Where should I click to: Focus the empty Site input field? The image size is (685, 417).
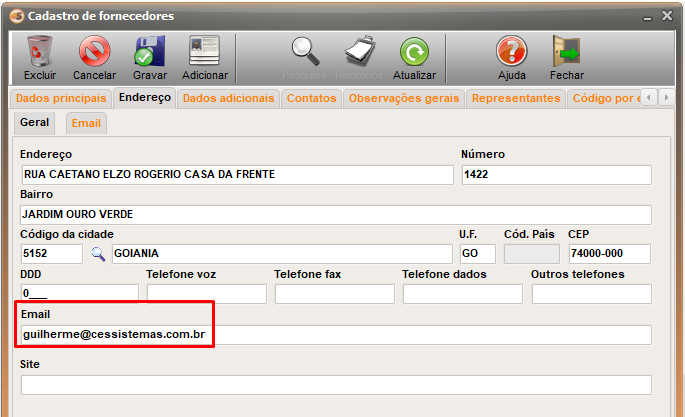[336, 385]
